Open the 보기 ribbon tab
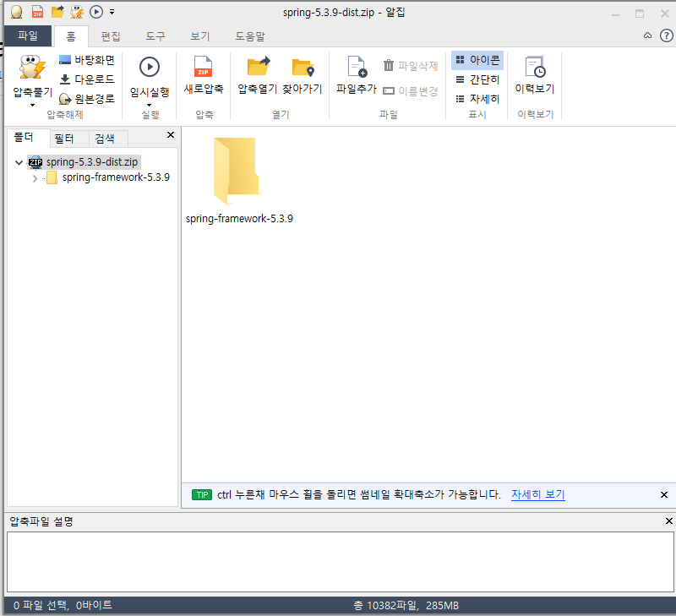This screenshot has width=676, height=616. click(x=200, y=36)
